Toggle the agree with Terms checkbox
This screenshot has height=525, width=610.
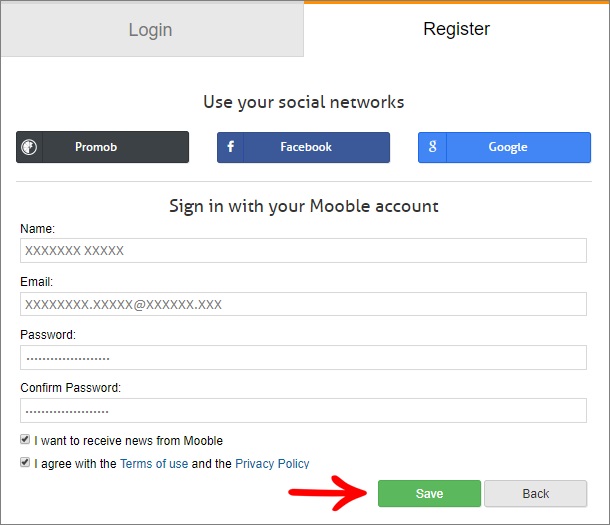click(25, 462)
